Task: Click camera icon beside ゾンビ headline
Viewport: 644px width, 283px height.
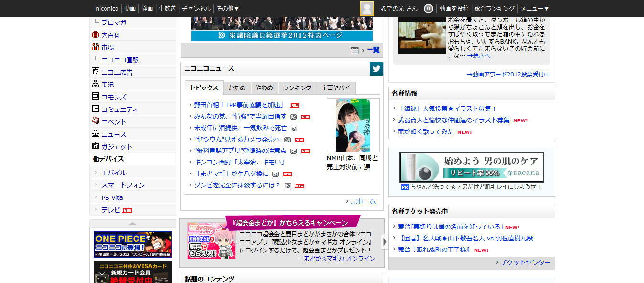Action: 288,185
